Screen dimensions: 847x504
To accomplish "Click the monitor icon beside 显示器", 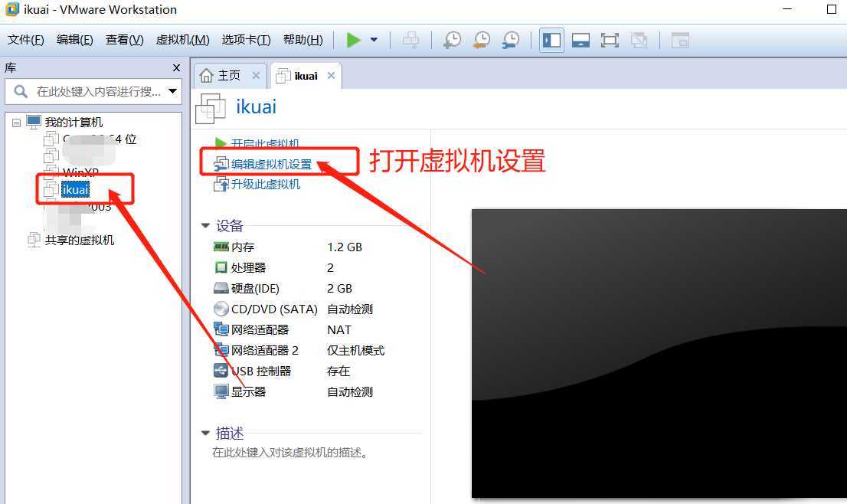I will (221, 391).
